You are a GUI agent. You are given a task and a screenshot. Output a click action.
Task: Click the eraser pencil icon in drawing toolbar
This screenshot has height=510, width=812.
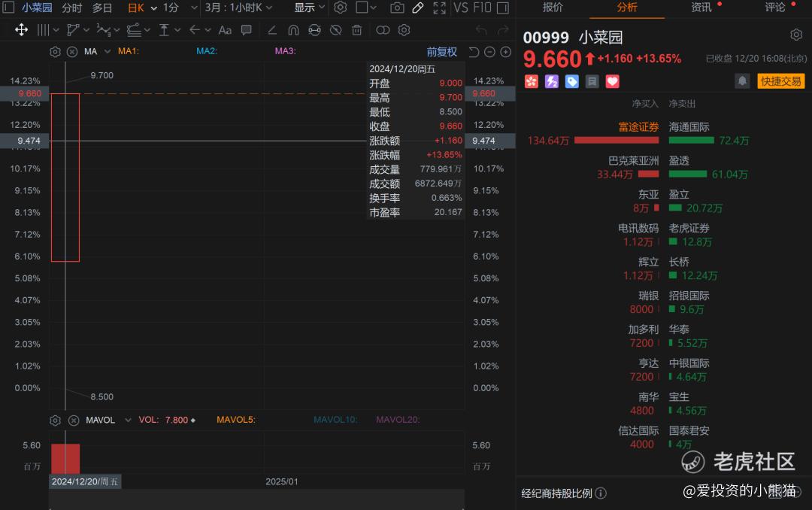click(x=272, y=30)
